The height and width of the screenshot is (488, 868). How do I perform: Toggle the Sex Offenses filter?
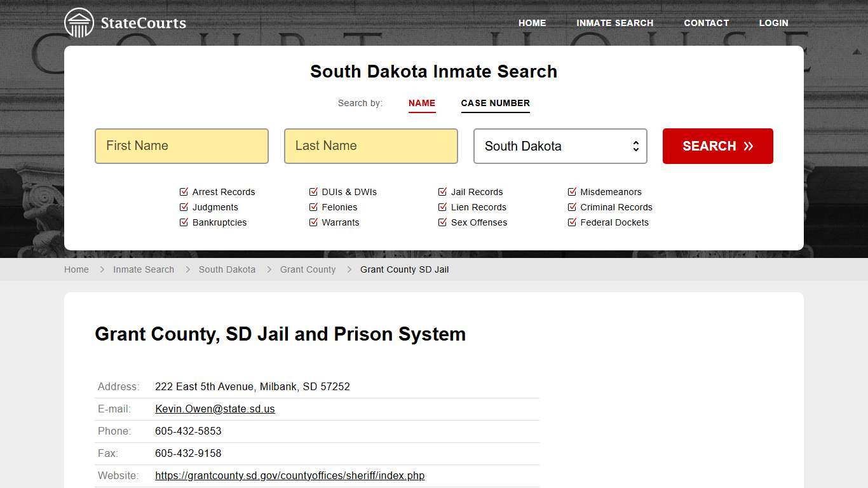pos(442,222)
